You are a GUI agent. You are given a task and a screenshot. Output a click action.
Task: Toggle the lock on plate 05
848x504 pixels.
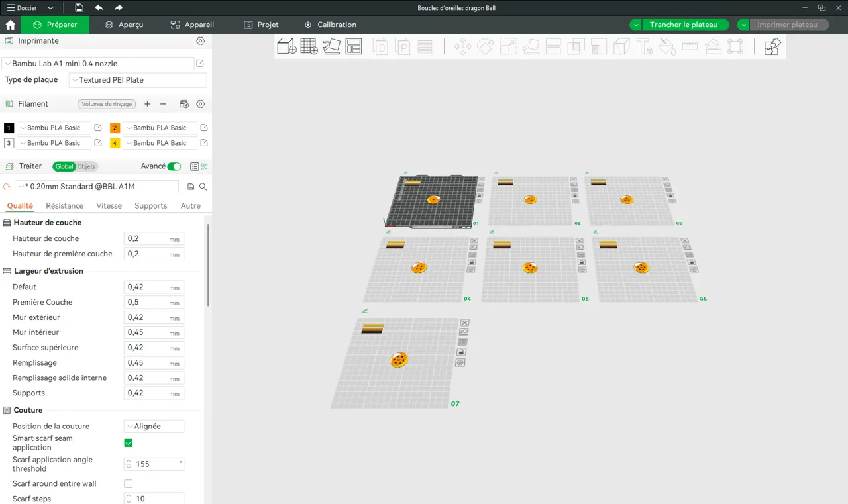(581, 262)
